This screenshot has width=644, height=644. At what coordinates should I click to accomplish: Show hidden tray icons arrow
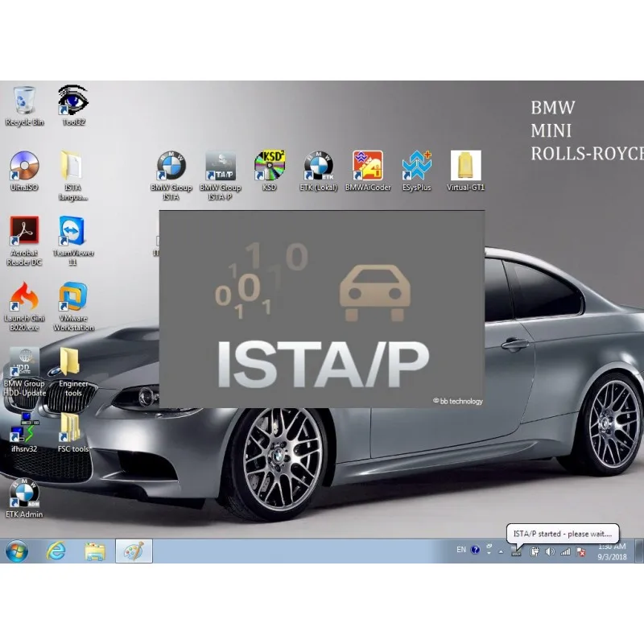click(x=501, y=552)
